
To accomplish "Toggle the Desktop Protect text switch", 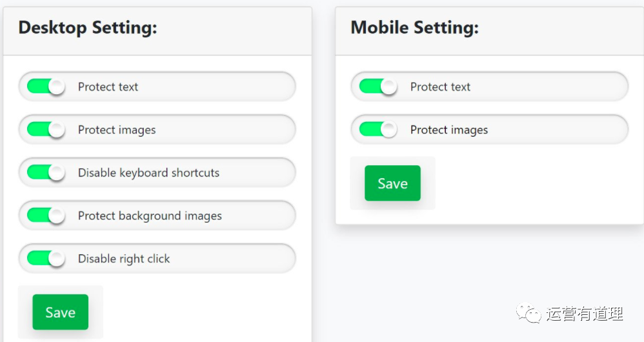I will pyautogui.click(x=46, y=86).
